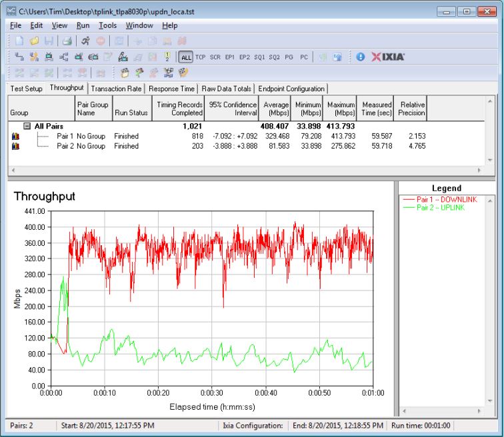
Task: Click the Save floppy disk icon
Action: pos(49,41)
